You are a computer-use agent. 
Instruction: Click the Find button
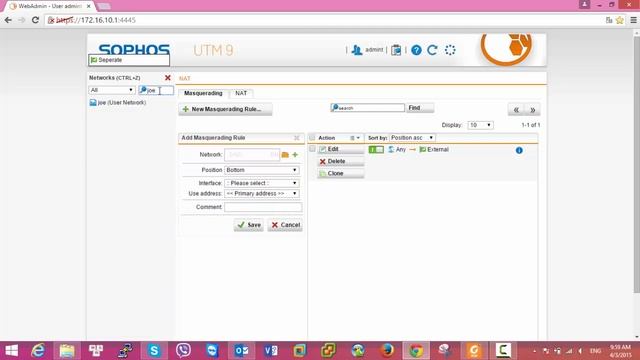[420, 108]
